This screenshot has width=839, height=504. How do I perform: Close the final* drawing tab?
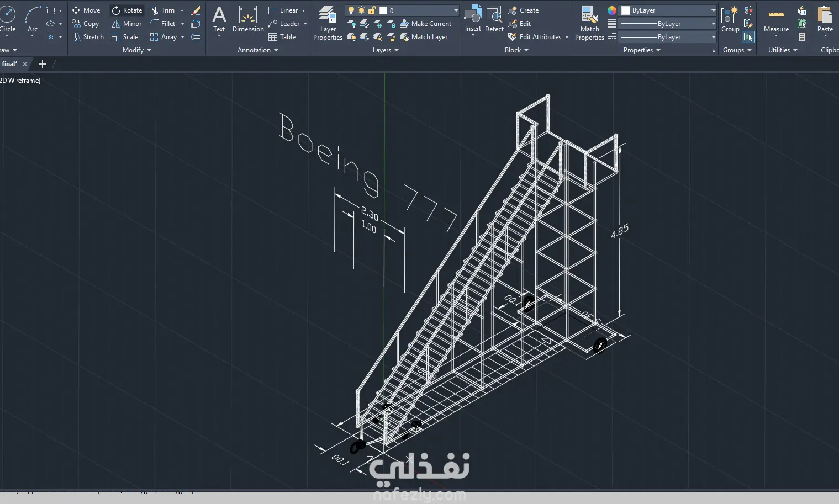click(x=25, y=64)
